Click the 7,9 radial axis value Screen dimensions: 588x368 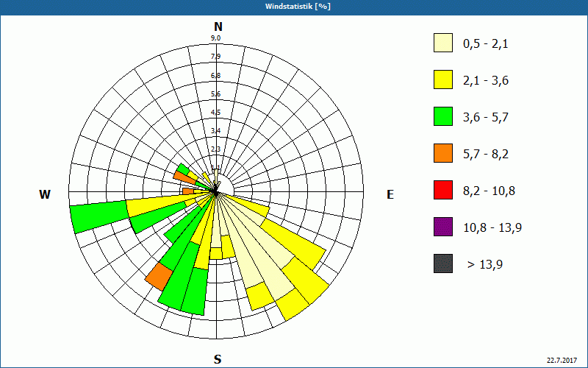coord(215,57)
